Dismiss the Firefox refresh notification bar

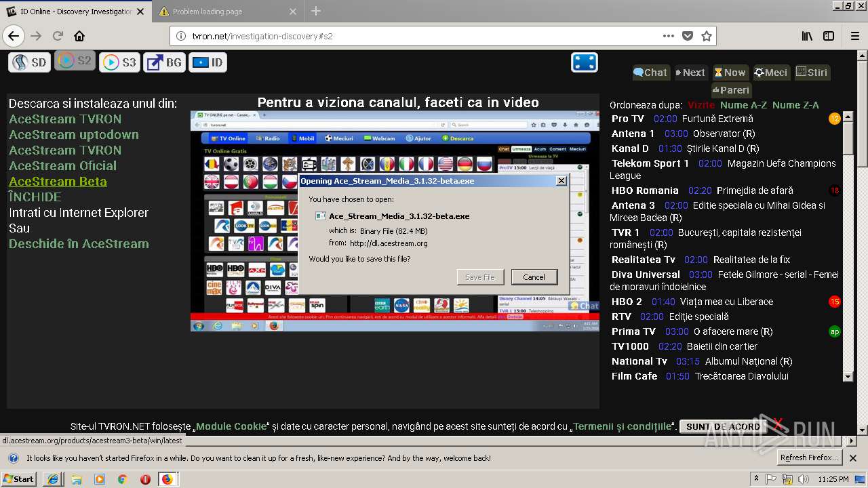853,458
